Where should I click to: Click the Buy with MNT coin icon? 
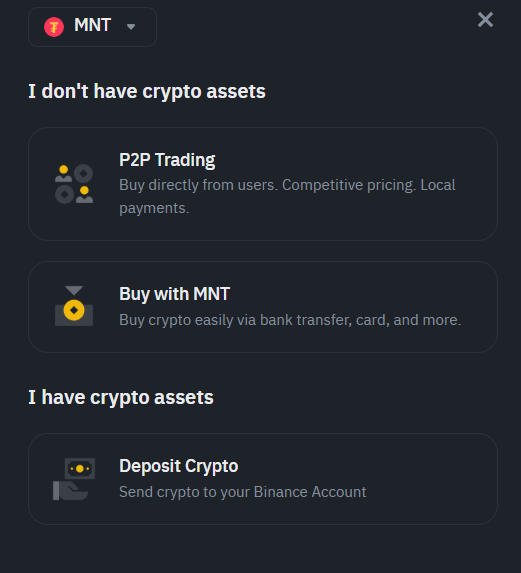[74, 306]
